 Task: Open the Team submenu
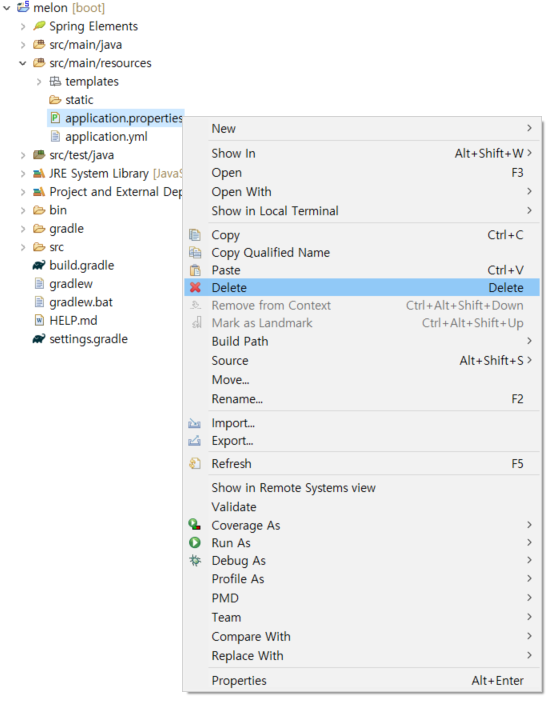[x=362, y=617]
